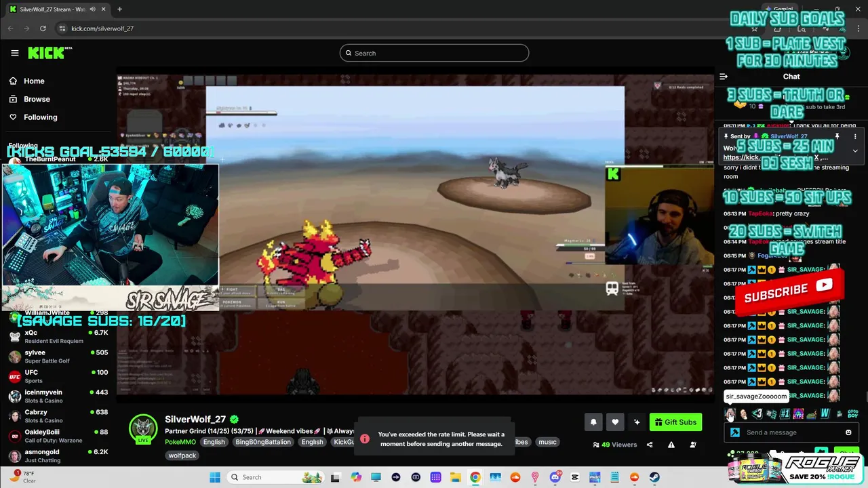Reload the page in Chrome
868x488 pixels.
pyautogui.click(x=43, y=28)
